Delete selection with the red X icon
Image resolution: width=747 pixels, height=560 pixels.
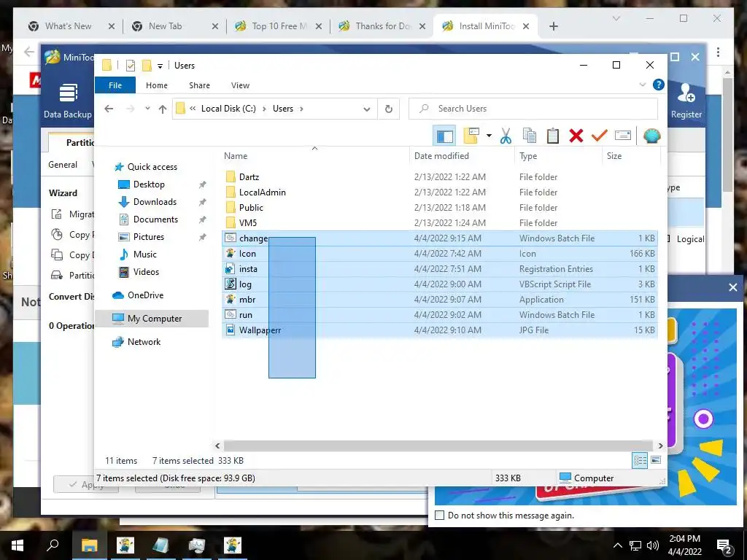pyautogui.click(x=576, y=136)
